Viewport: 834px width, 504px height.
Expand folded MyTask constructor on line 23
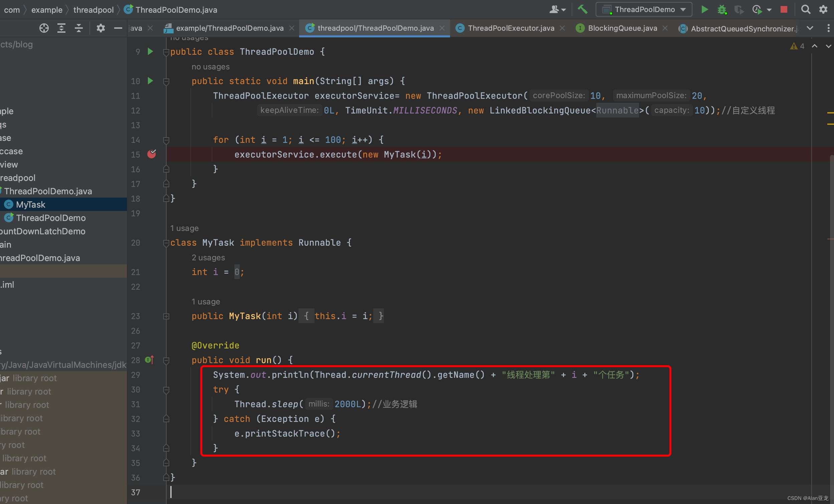[x=166, y=316]
